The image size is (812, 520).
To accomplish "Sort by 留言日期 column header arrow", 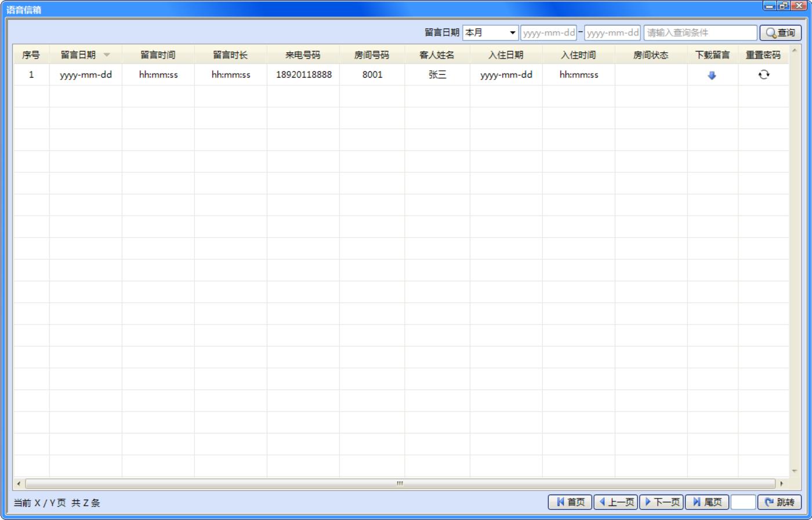I will [107, 55].
